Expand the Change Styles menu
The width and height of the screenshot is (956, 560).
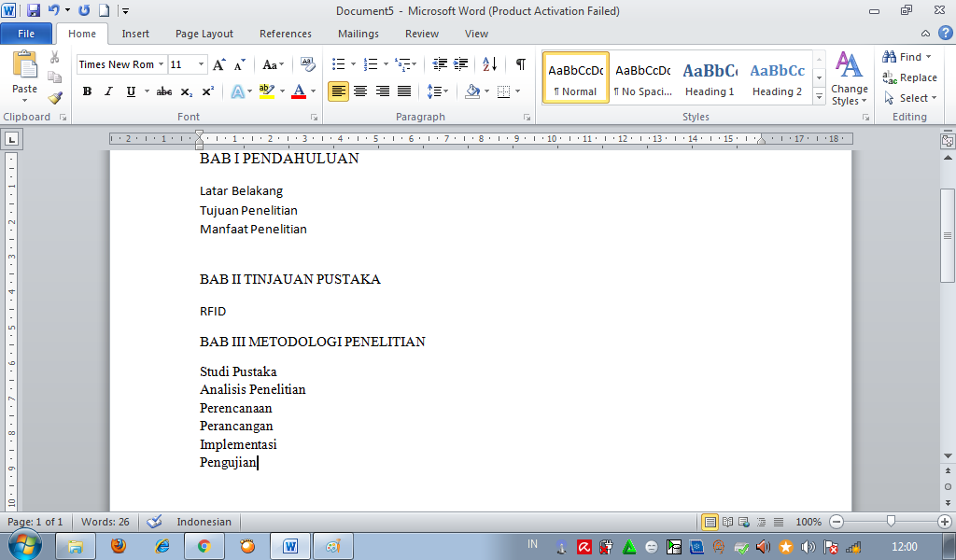pos(849,90)
